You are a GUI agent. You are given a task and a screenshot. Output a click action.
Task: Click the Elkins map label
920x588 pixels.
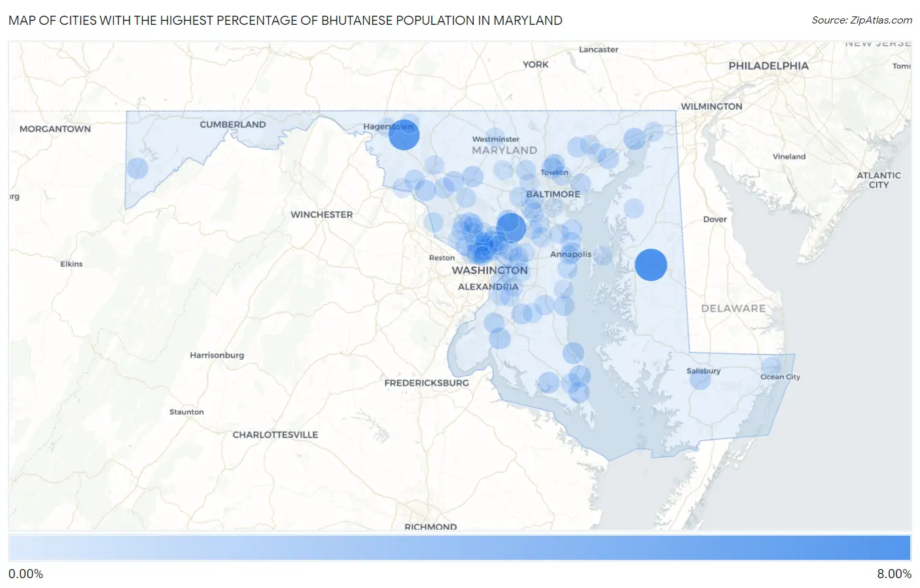(71, 264)
